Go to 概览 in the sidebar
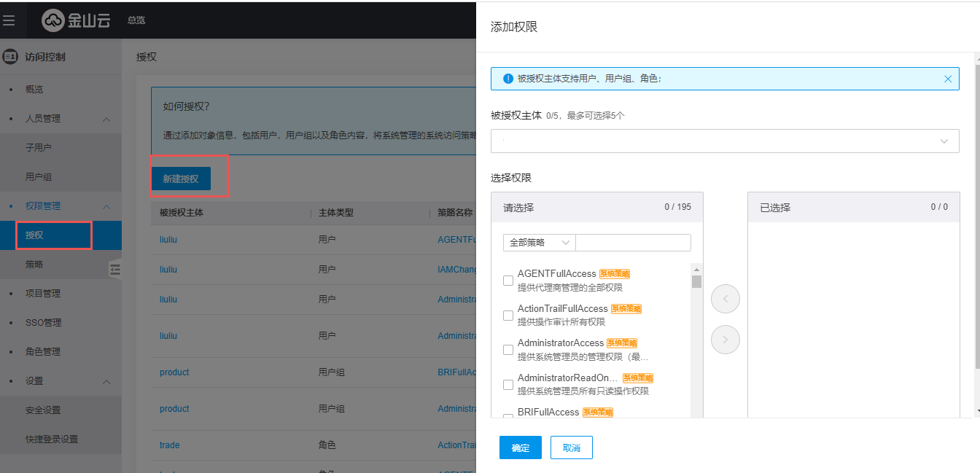The height and width of the screenshot is (473, 980). pos(34,89)
